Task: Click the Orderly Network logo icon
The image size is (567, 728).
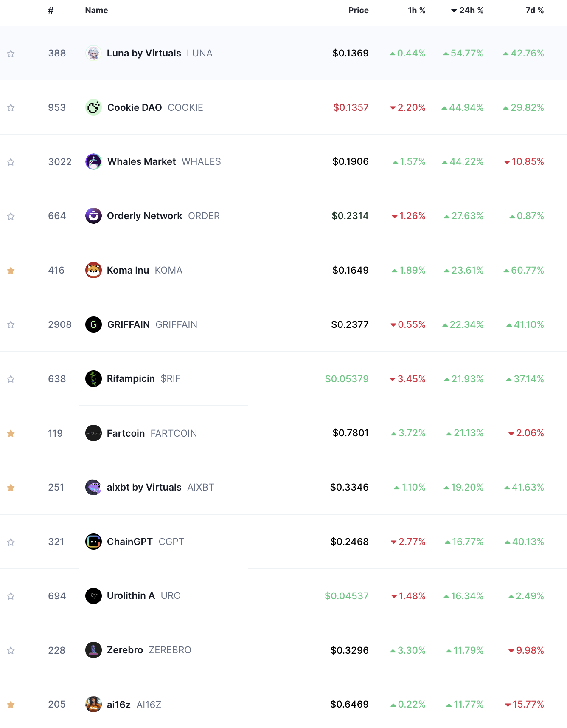Action: (x=93, y=216)
